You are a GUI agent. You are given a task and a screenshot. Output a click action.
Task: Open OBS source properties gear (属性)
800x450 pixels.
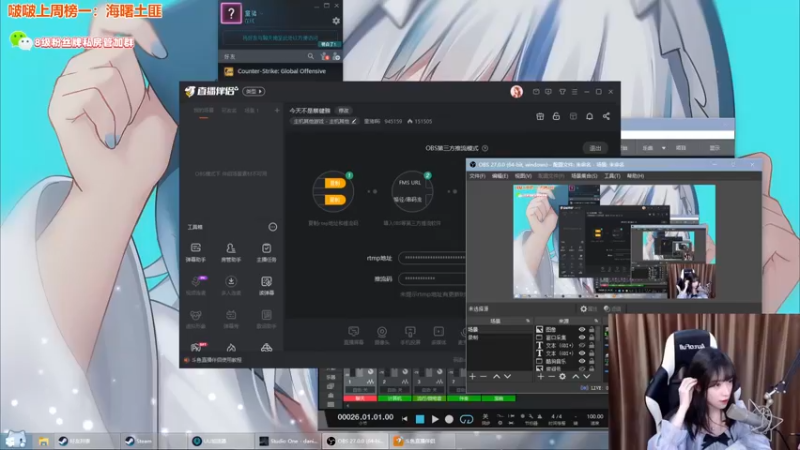[588, 309]
